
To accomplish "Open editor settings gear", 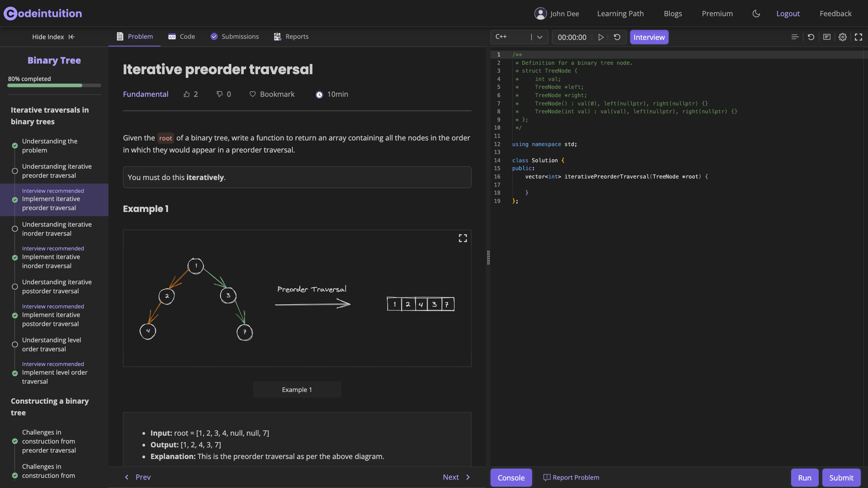I will 842,37.
